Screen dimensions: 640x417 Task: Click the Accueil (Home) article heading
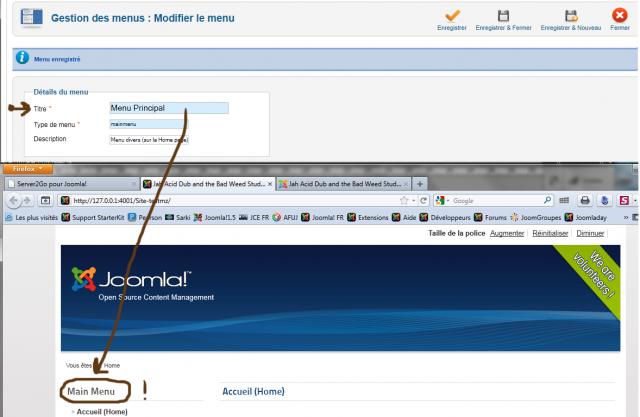[253, 391]
